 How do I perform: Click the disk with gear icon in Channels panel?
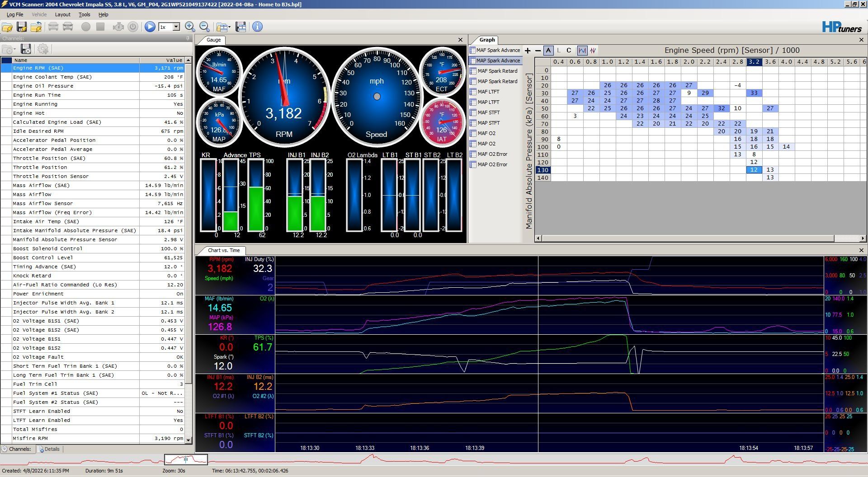click(x=26, y=49)
